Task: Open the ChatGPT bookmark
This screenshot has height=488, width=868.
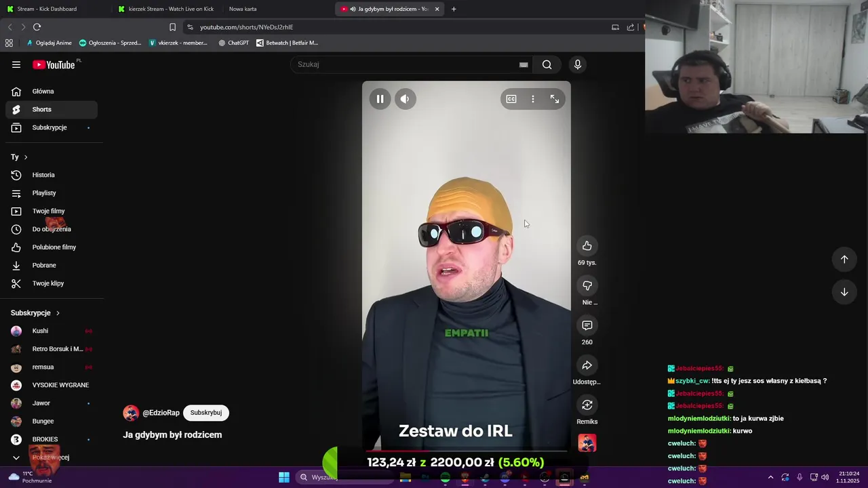Action: 233,43
